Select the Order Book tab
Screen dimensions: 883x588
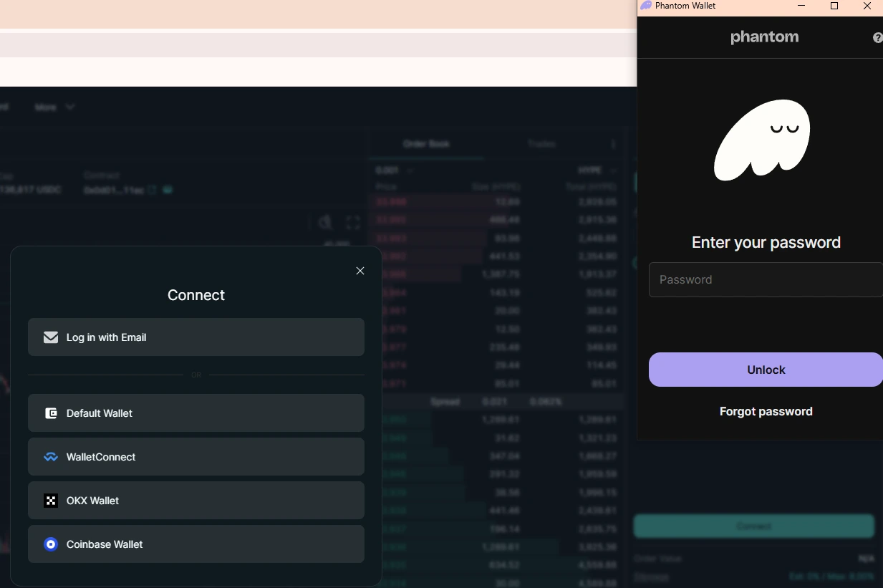coord(426,143)
